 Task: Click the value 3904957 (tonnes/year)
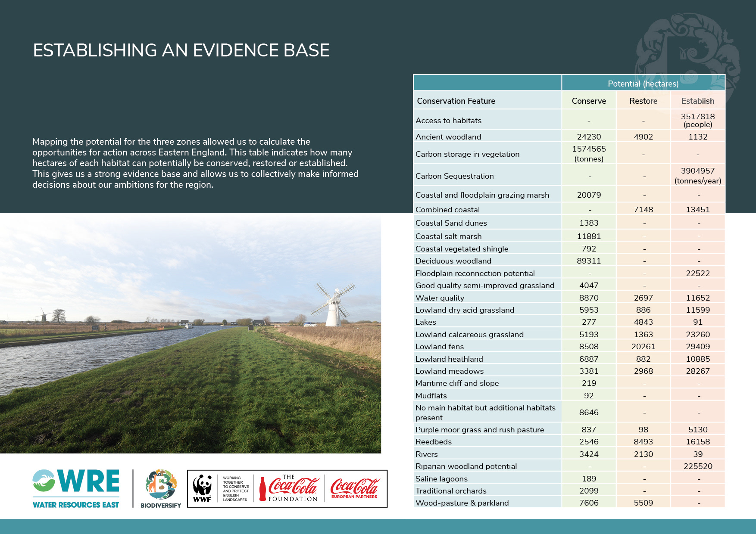point(698,176)
